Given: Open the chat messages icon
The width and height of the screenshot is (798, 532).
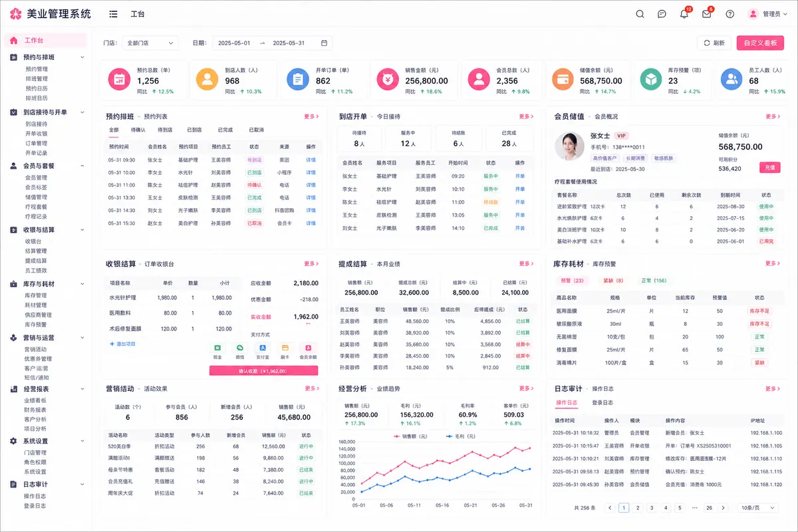Looking at the screenshot, I should 662,14.
